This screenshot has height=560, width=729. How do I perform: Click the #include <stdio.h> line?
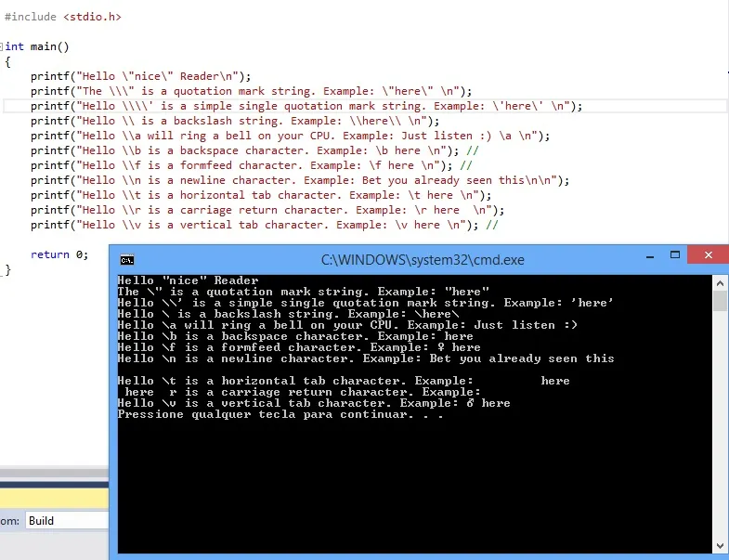[x=63, y=17]
